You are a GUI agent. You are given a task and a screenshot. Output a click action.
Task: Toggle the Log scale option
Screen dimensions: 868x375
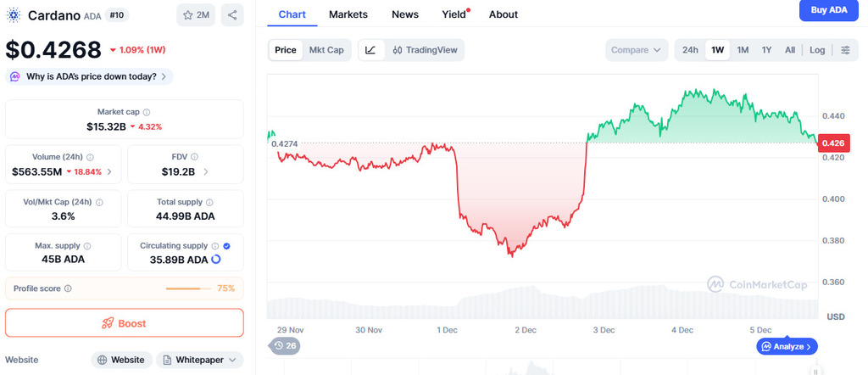(x=817, y=50)
